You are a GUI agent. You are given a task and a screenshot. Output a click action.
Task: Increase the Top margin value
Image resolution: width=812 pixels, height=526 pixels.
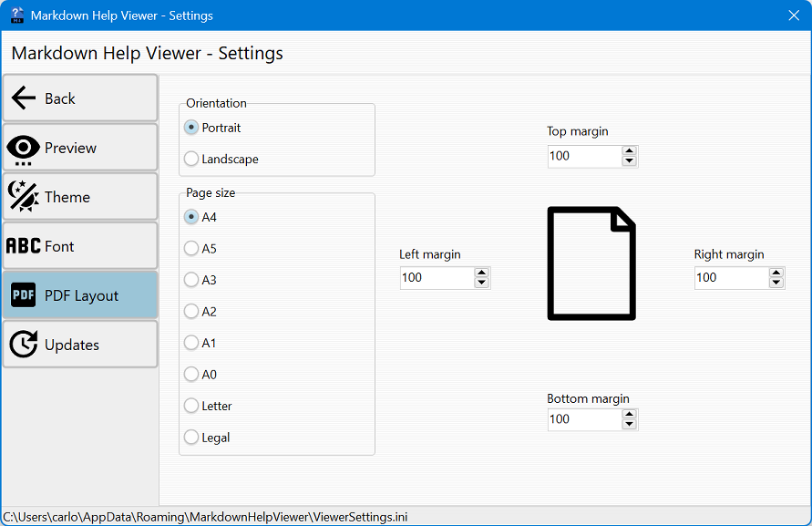629,150
